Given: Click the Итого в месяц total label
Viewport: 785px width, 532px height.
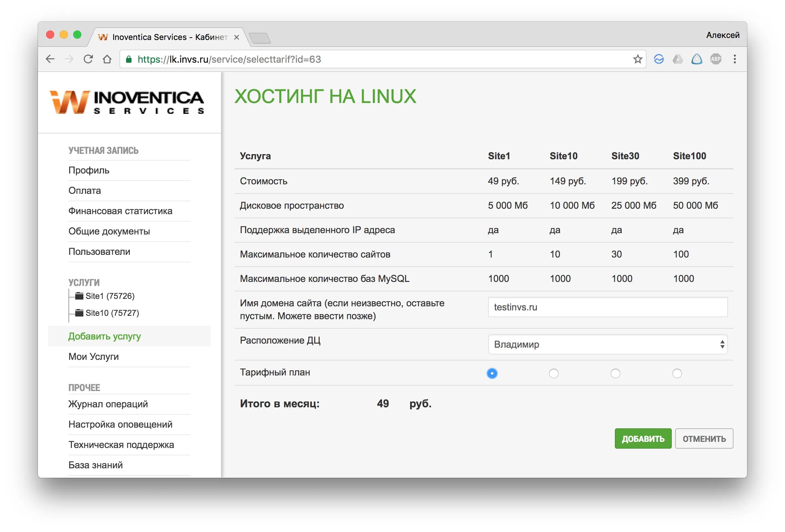Looking at the screenshot, I should pos(280,403).
